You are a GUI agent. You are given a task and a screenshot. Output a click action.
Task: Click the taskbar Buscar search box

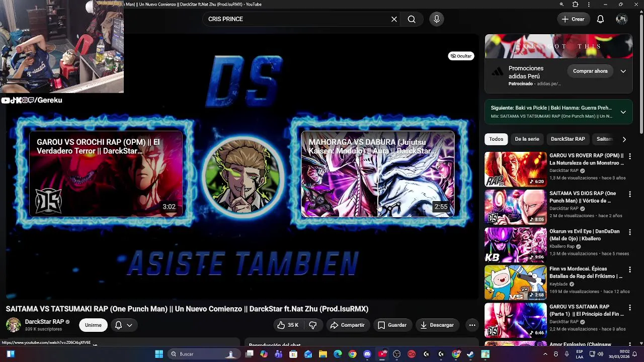tap(203, 354)
